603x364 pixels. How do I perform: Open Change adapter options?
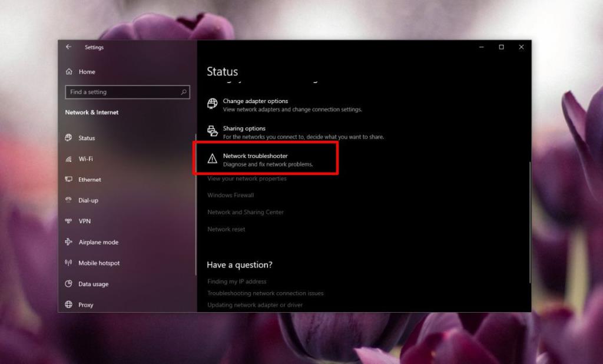(256, 100)
